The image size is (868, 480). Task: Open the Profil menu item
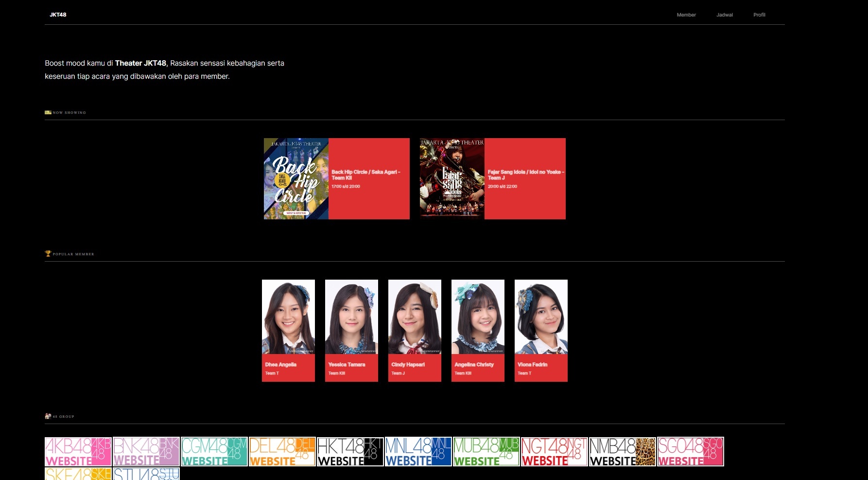click(x=759, y=15)
